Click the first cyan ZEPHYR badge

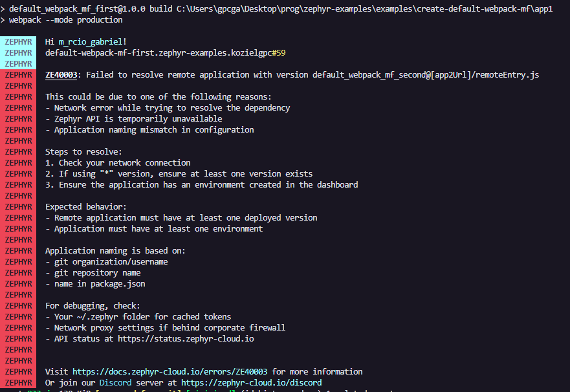click(18, 42)
